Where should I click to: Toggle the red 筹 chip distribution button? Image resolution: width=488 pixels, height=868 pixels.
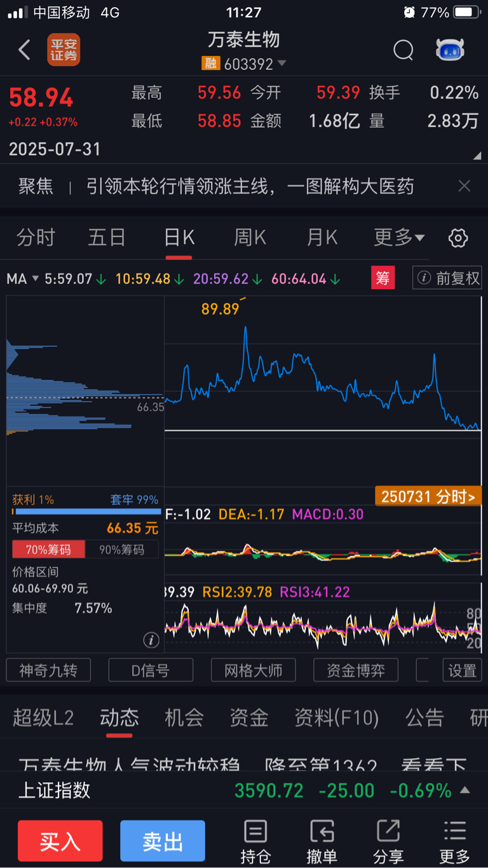[x=383, y=278]
